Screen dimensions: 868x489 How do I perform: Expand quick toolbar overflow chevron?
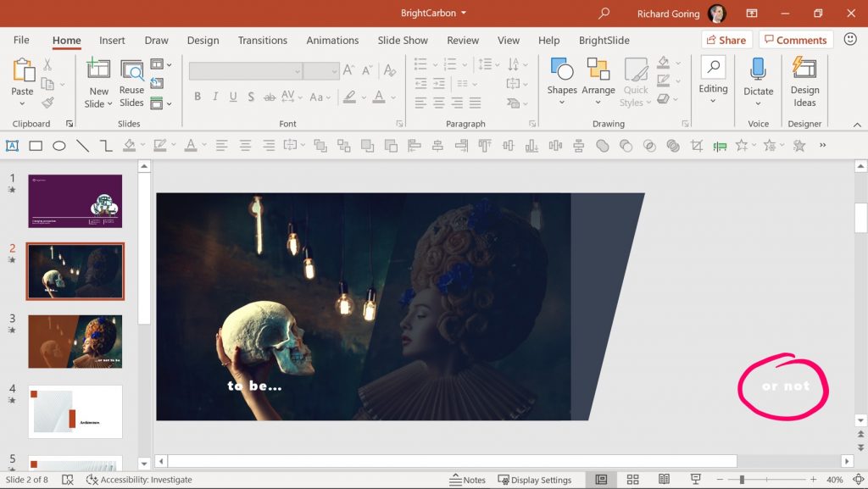pos(822,145)
